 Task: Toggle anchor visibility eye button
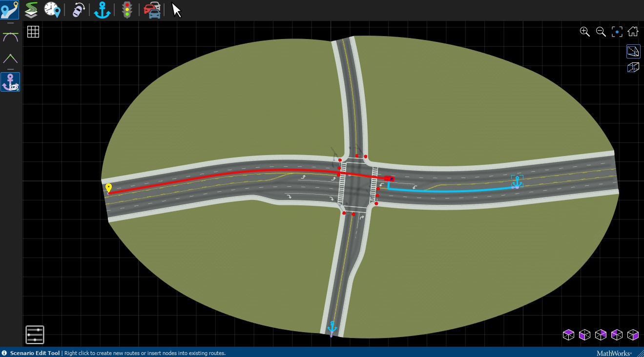click(10, 82)
